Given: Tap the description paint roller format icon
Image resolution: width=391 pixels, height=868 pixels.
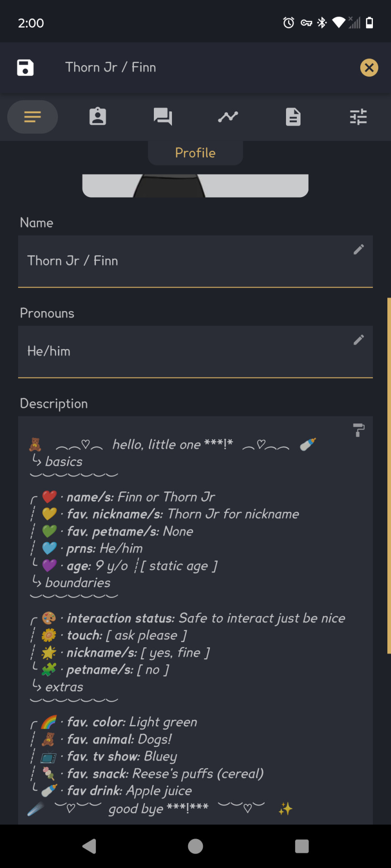Looking at the screenshot, I should (359, 430).
